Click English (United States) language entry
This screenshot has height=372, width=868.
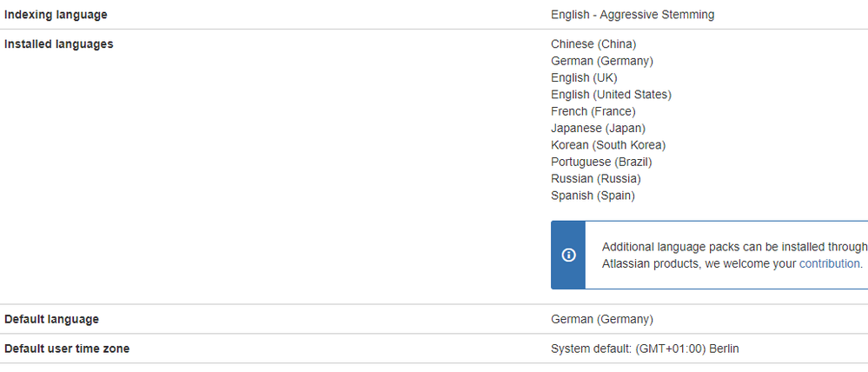pos(611,95)
